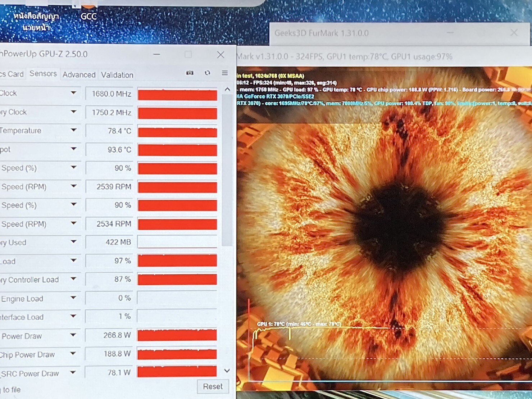Click the empty graph beside 422 MB
The image size is (532, 399).
[x=177, y=242]
